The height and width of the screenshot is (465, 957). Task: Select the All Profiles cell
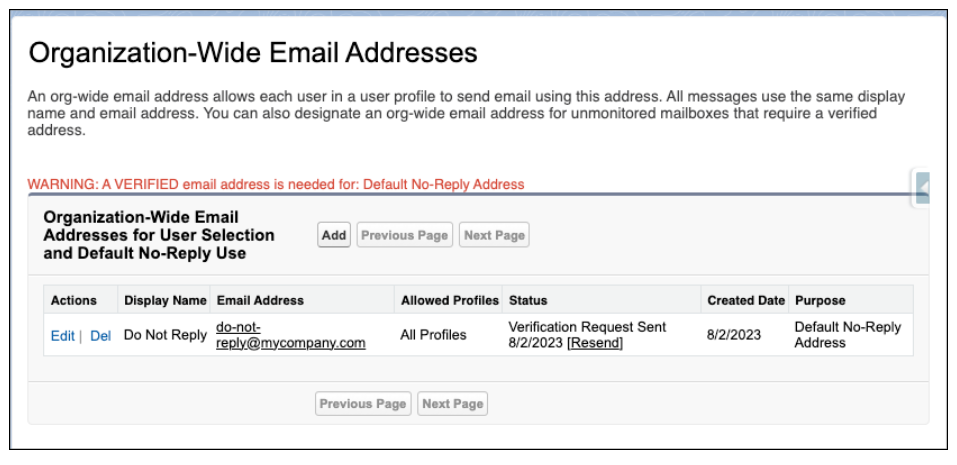tap(433, 335)
